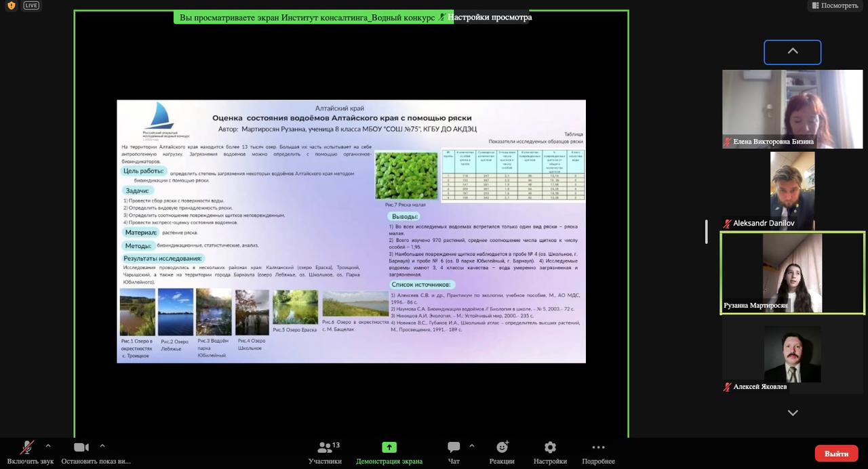Click the LIVE streaming indicator

(x=31, y=5)
